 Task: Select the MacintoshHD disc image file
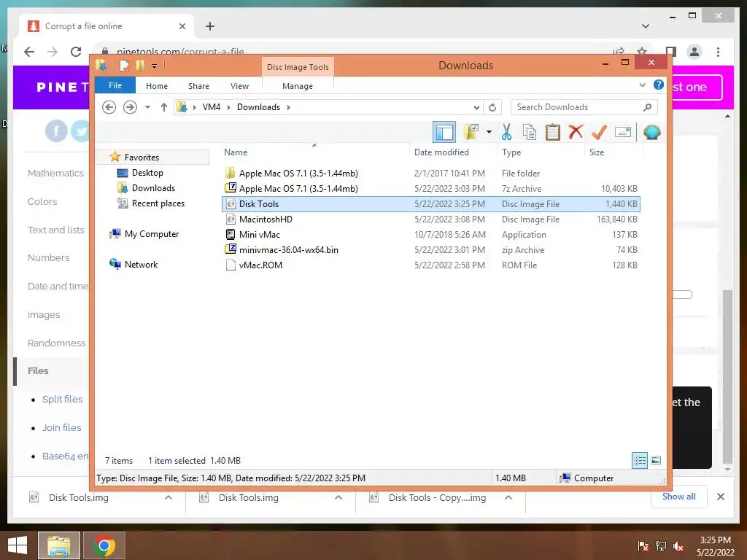pyautogui.click(x=431, y=219)
